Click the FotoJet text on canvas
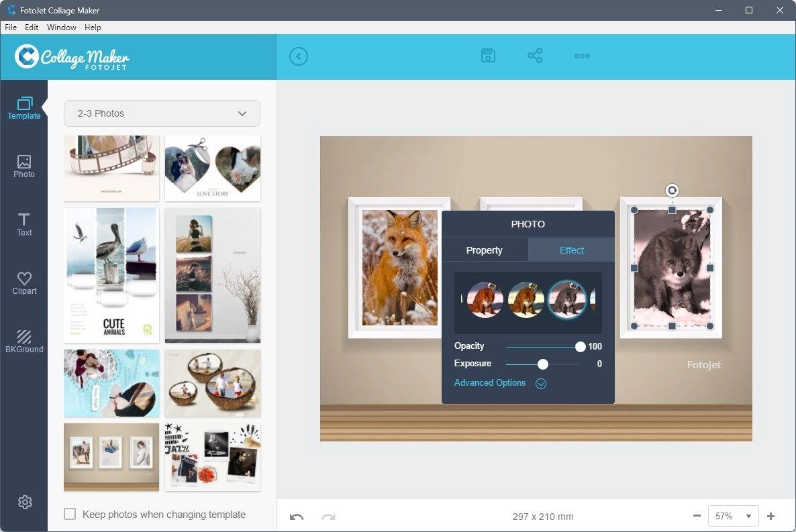 (703, 364)
